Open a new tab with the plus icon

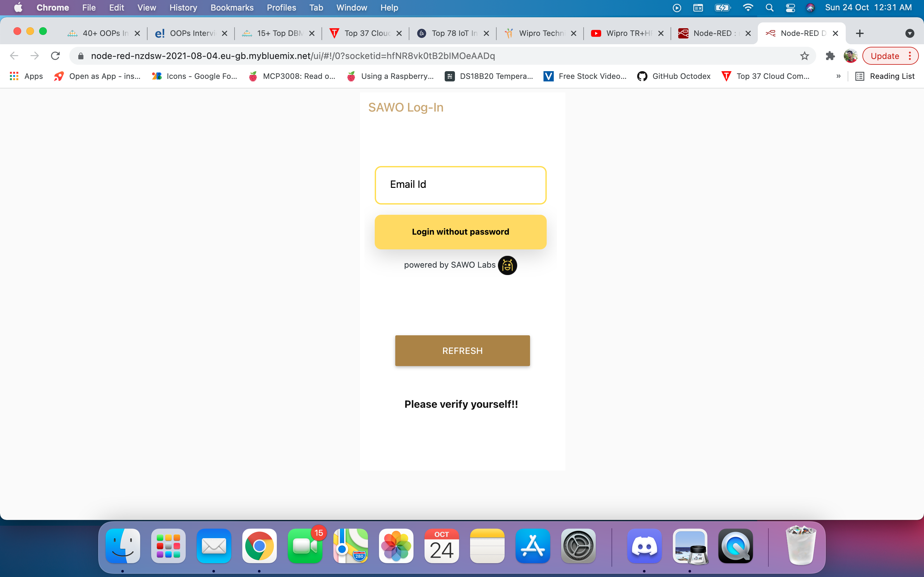pos(860,34)
